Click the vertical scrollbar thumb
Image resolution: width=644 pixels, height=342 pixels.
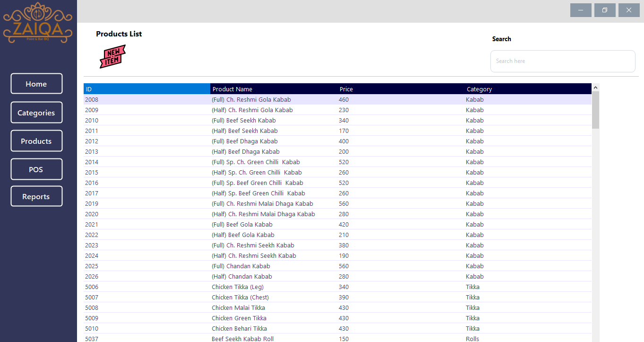(595, 110)
